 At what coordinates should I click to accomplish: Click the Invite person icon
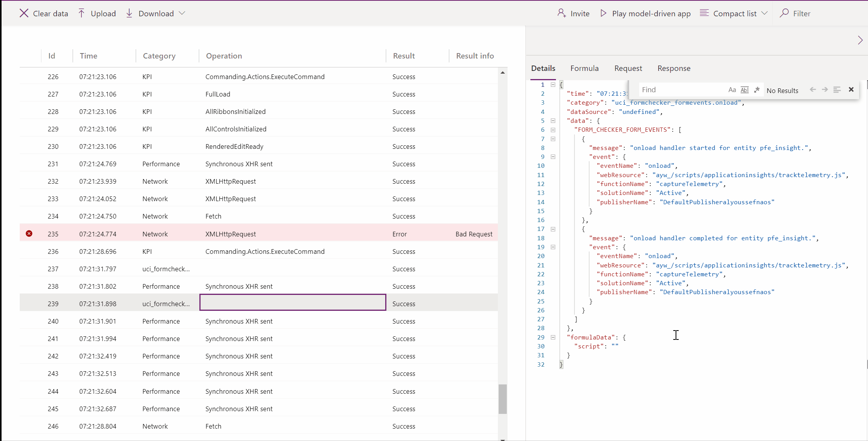click(x=561, y=13)
